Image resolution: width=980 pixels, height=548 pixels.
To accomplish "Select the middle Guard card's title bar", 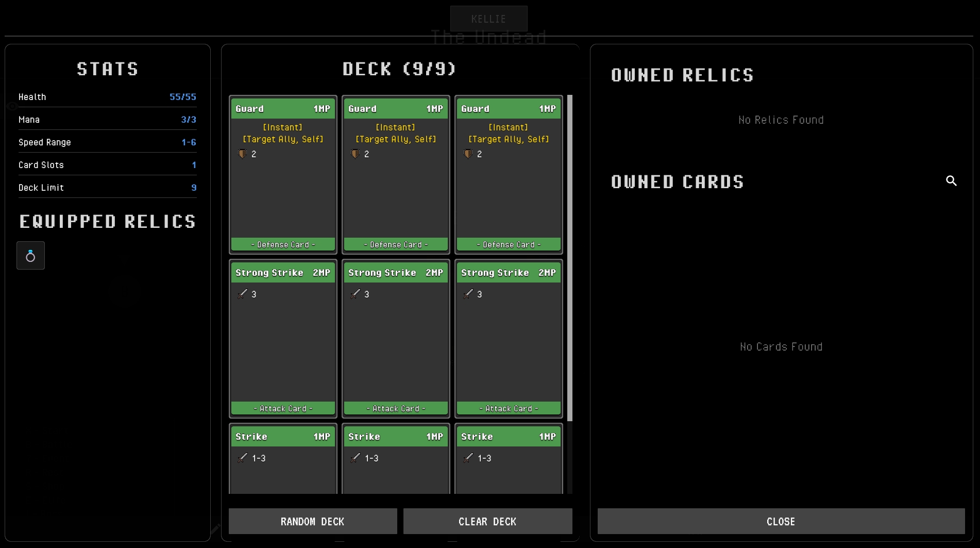I will [395, 109].
